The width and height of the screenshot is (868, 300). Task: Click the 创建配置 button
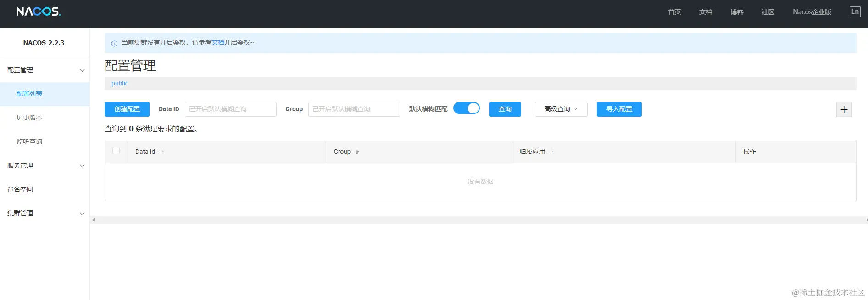(x=127, y=109)
